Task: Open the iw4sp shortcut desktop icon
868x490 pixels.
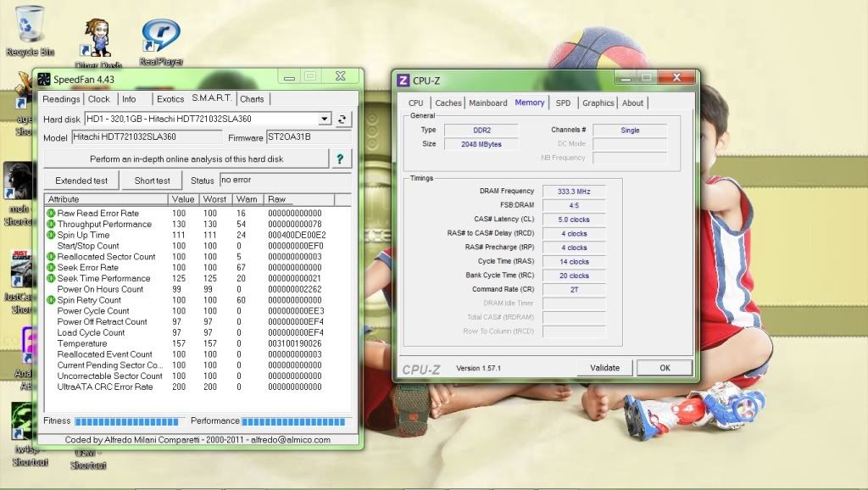Action: tap(30, 435)
